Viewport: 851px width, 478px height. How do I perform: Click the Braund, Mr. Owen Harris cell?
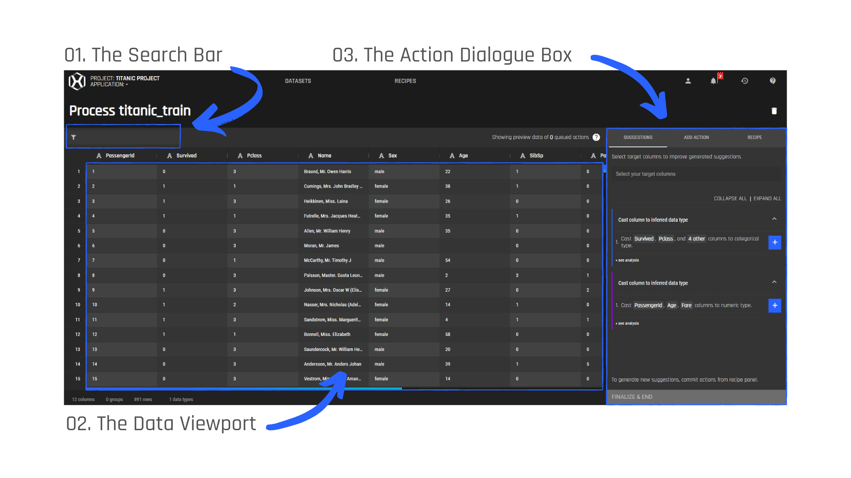[x=333, y=171]
